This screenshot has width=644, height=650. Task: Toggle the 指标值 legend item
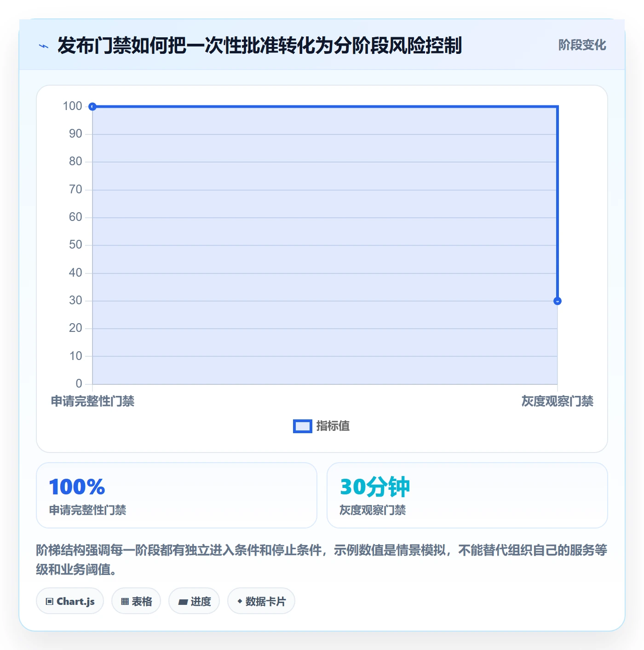click(322, 426)
